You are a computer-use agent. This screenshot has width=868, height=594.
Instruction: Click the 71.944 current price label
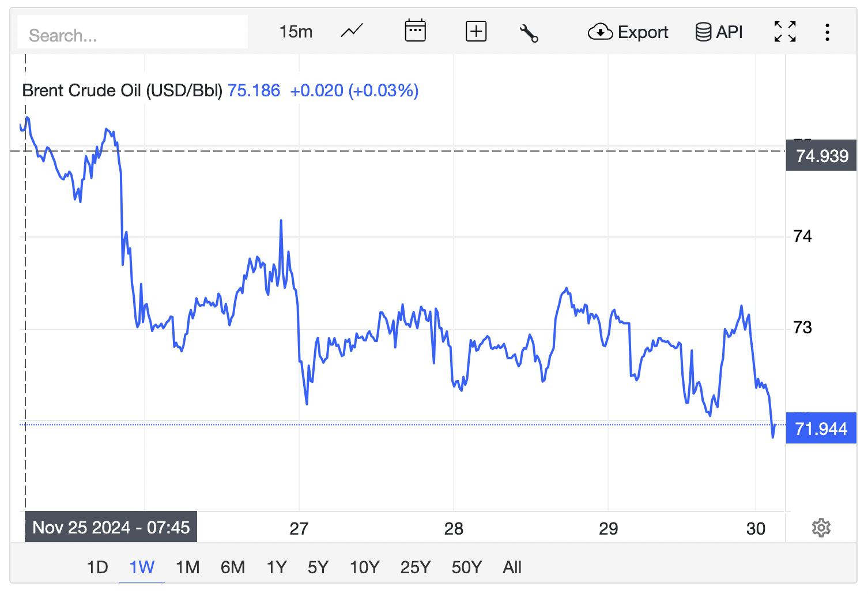click(x=821, y=428)
